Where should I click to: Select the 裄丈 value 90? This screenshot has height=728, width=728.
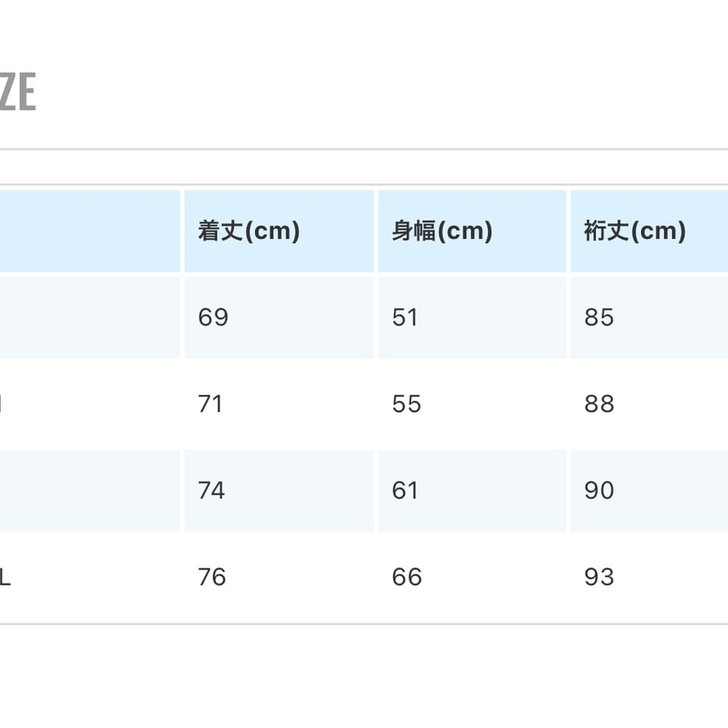599,491
